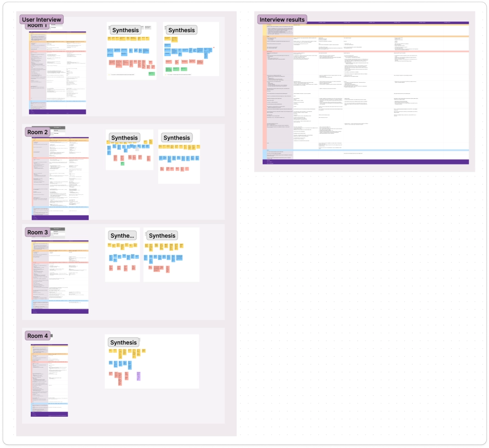
Task: Click the Room 1 label
Action: click(x=37, y=25)
